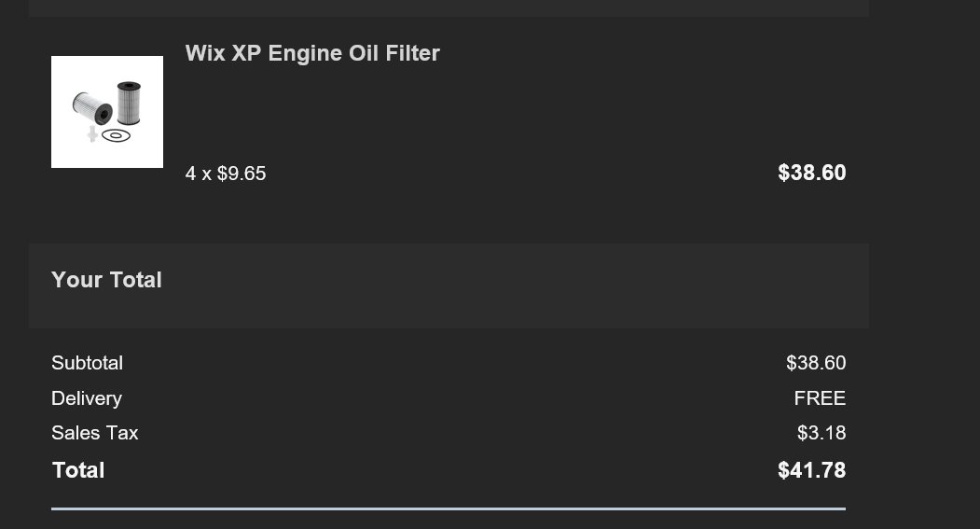Image resolution: width=980 pixels, height=529 pixels.
Task: Click the Subtotal label
Action: click(x=88, y=363)
